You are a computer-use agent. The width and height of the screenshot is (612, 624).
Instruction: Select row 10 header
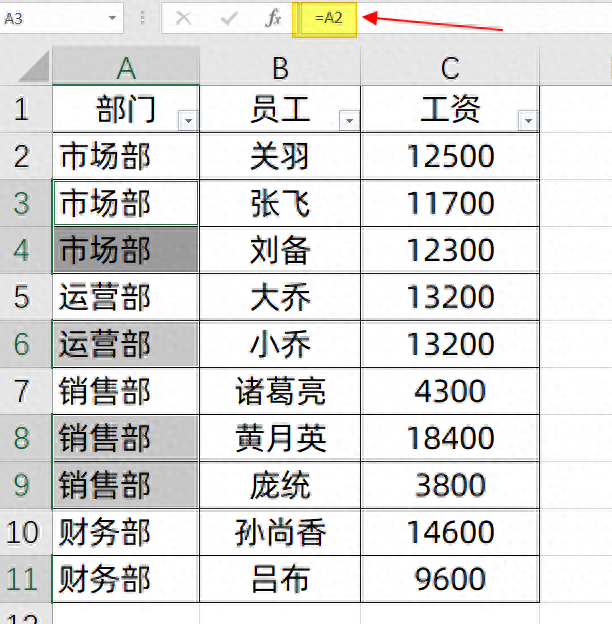coord(25,532)
